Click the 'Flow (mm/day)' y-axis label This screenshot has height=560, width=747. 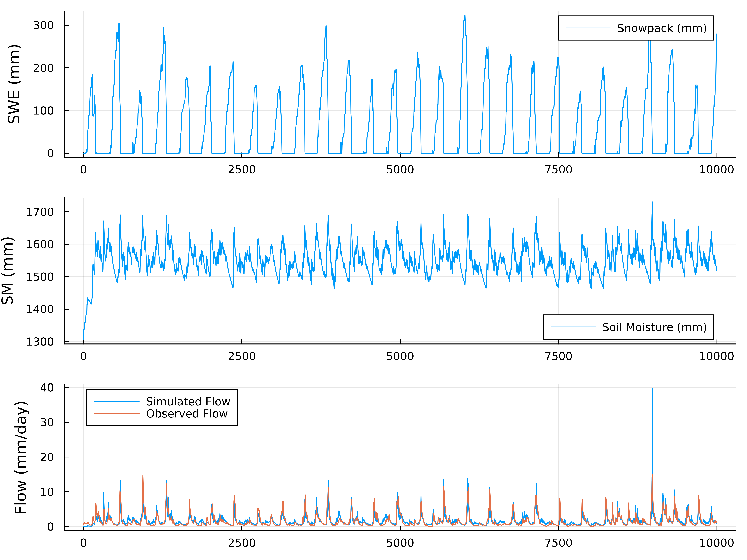point(21,457)
